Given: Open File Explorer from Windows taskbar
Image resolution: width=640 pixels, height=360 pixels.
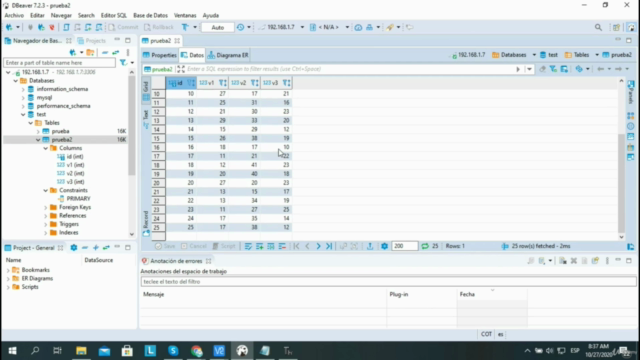Looking at the screenshot, I should click(x=81, y=351).
